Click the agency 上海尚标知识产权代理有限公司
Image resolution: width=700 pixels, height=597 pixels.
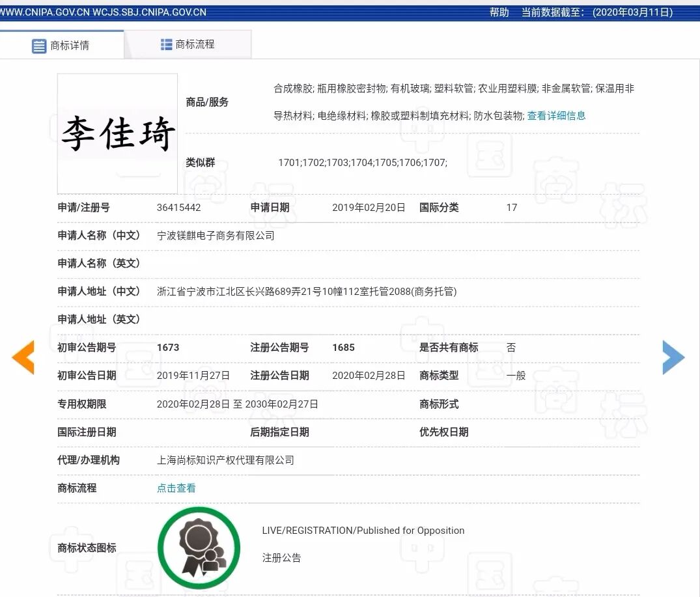click(225, 460)
